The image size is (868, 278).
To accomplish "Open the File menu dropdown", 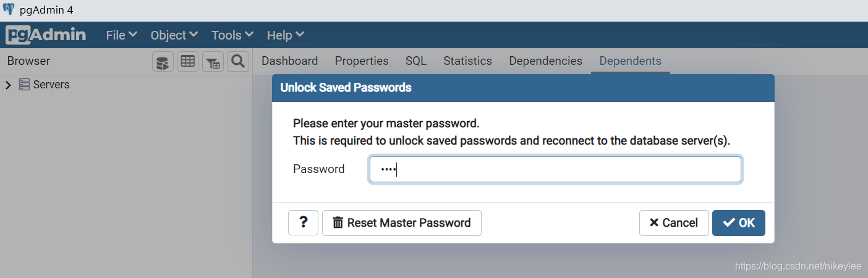I will (121, 35).
